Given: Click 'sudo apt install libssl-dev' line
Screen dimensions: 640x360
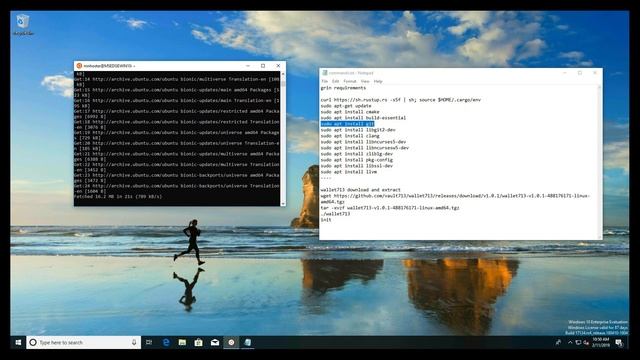Looking at the screenshot, I should click(357, 166).
